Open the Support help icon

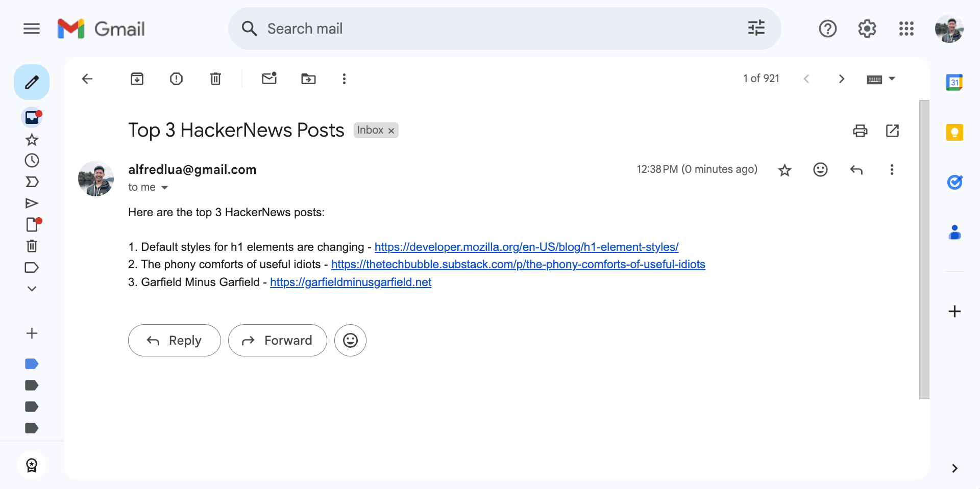point(827,29)
